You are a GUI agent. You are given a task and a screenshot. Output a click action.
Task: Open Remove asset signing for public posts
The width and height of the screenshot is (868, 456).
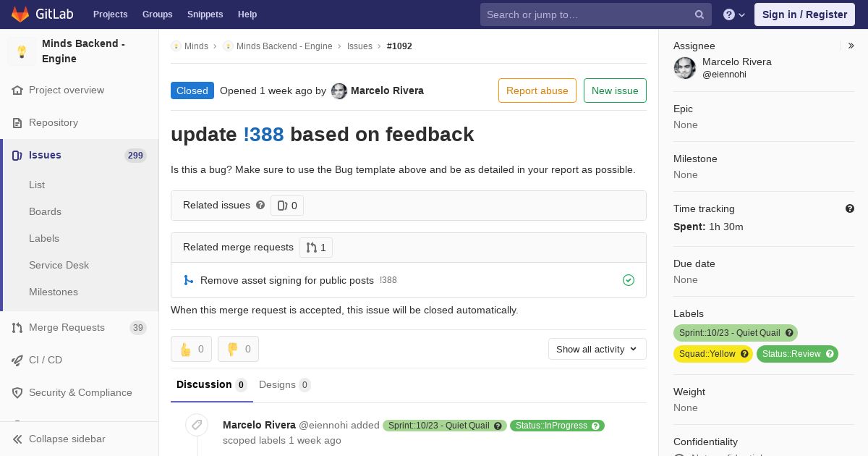[x=287, y=280]
